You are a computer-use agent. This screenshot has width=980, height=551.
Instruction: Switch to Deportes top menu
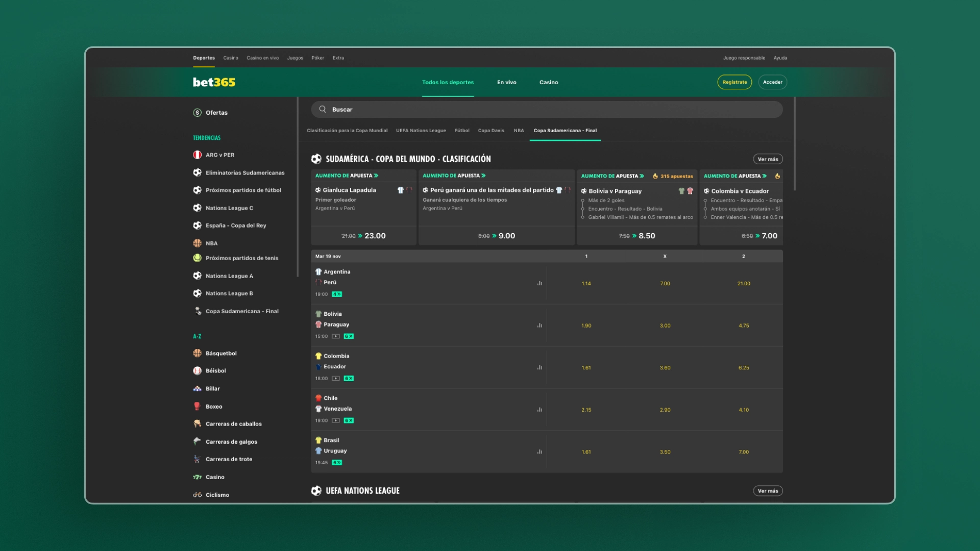tap(204, 58)
